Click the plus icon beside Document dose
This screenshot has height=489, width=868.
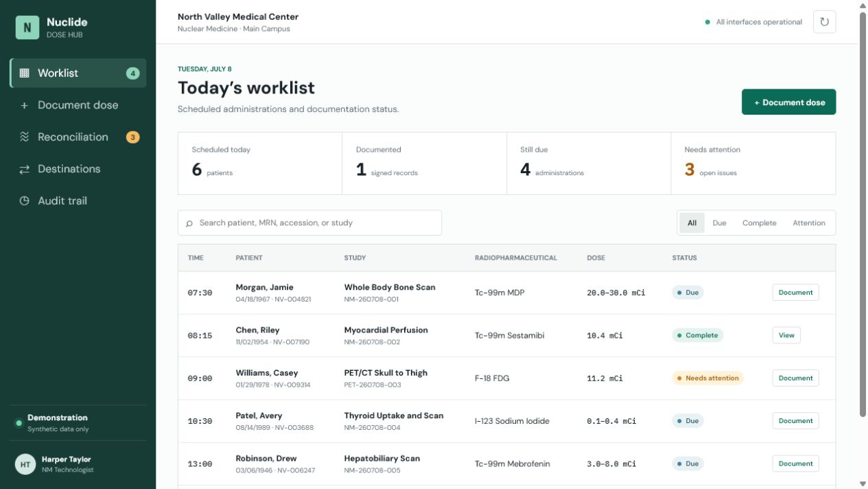[24, 105]
